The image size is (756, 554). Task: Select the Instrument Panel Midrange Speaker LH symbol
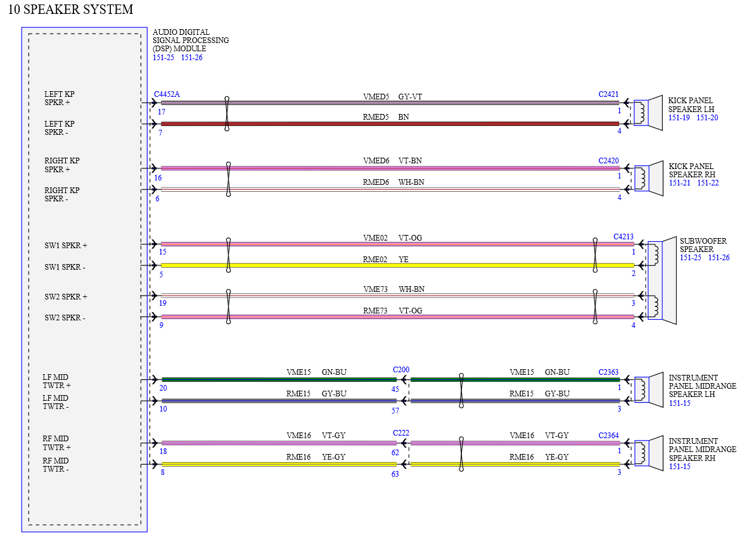coord(648,390)
